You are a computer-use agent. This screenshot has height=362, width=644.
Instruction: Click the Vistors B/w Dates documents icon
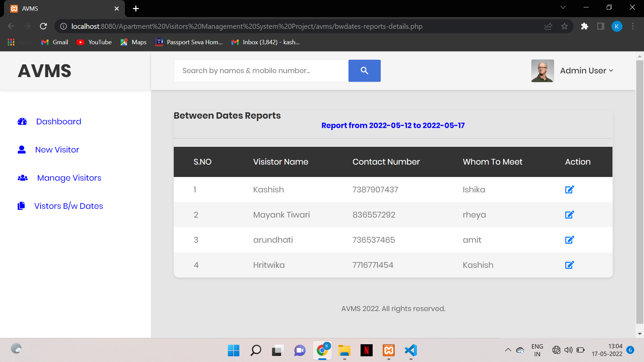pos(21,206)
